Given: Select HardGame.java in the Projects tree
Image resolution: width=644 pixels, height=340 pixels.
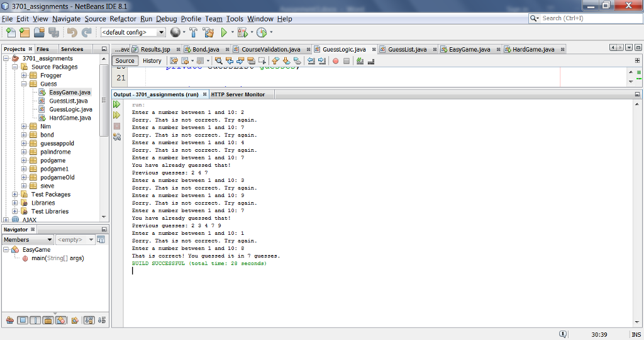Looking at the screenshot, I should 70,118.
